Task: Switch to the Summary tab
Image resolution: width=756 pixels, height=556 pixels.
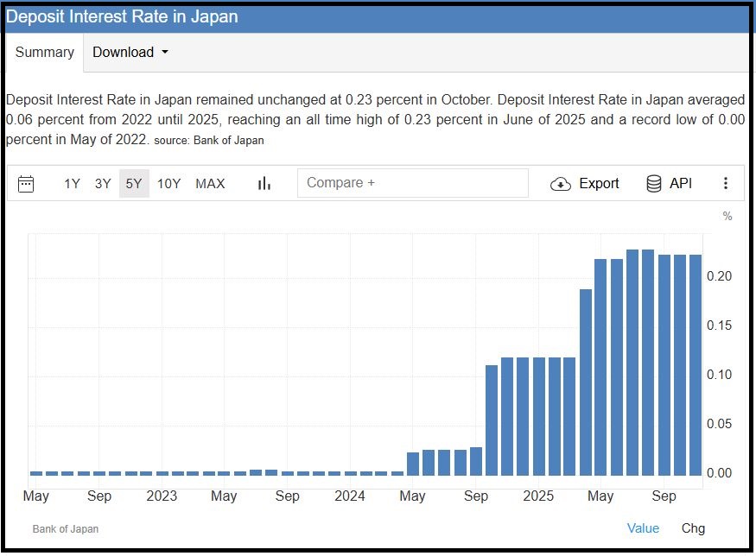Action: point(45,53)
